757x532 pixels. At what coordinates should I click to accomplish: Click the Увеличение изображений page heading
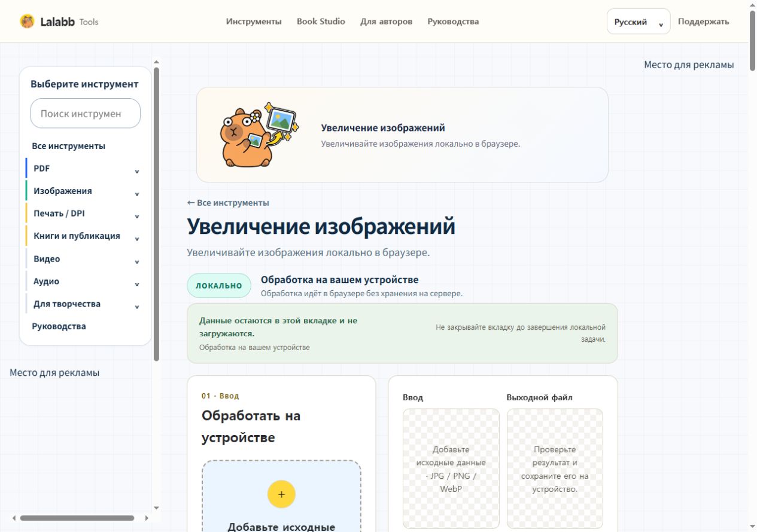pos(321,227)
